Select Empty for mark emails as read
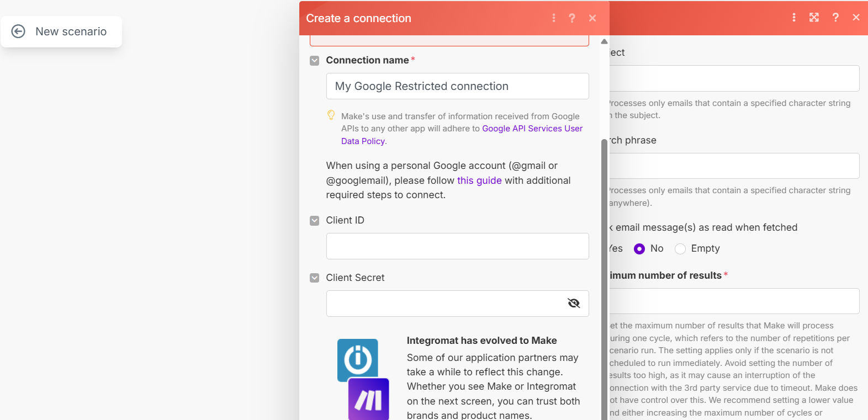Image resolution: width=868 pixels, height=420 pixels. tap(680, 249)
